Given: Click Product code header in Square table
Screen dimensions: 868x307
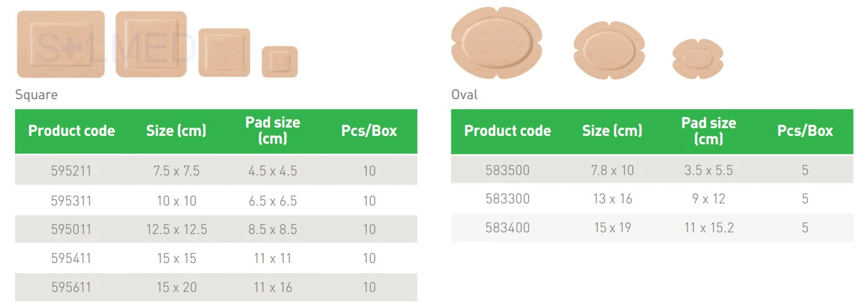Looking at the screenshot, I should click(x=71, y=131).
